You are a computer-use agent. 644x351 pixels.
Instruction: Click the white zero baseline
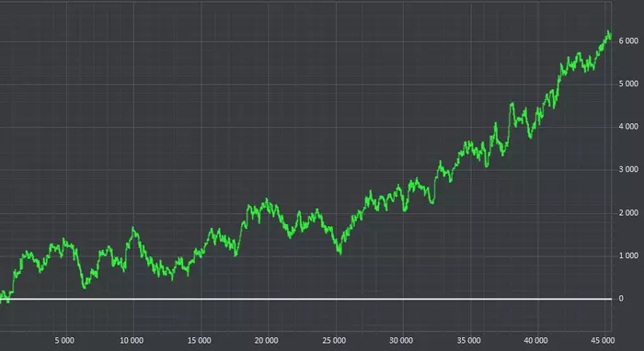coord(306,299)
